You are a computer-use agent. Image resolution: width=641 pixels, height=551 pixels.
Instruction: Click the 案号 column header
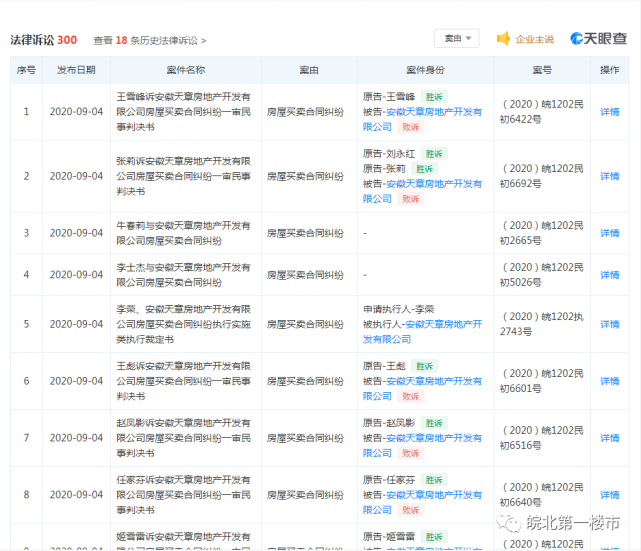tap(542, 70)
